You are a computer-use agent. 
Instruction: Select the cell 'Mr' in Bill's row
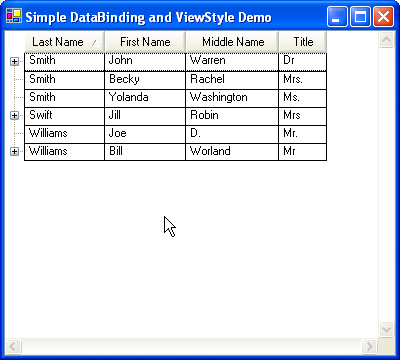pos(303,152)
